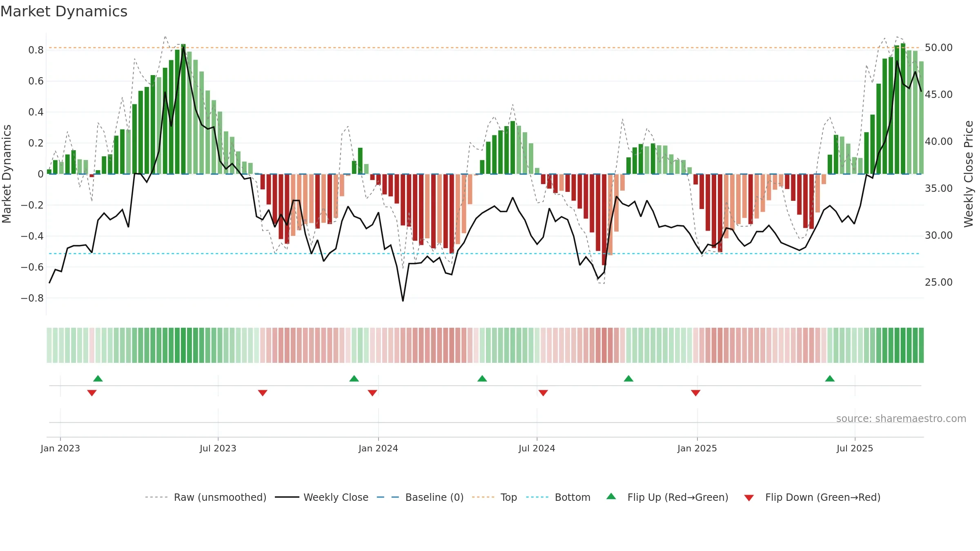Click the Jul 2025 x-axis label
Image resolution: width=980 pixels, height=551 pixels.
tap(855, 448)
